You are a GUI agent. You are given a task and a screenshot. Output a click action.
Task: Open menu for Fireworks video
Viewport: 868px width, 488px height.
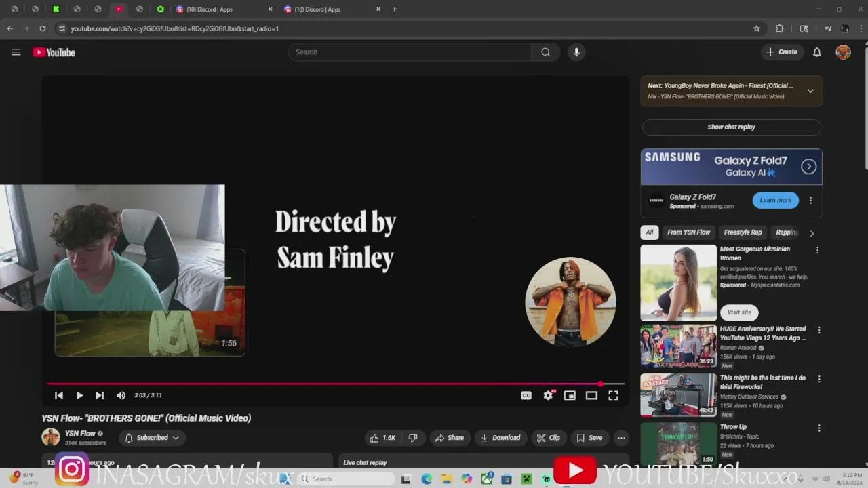click(819, 379)
